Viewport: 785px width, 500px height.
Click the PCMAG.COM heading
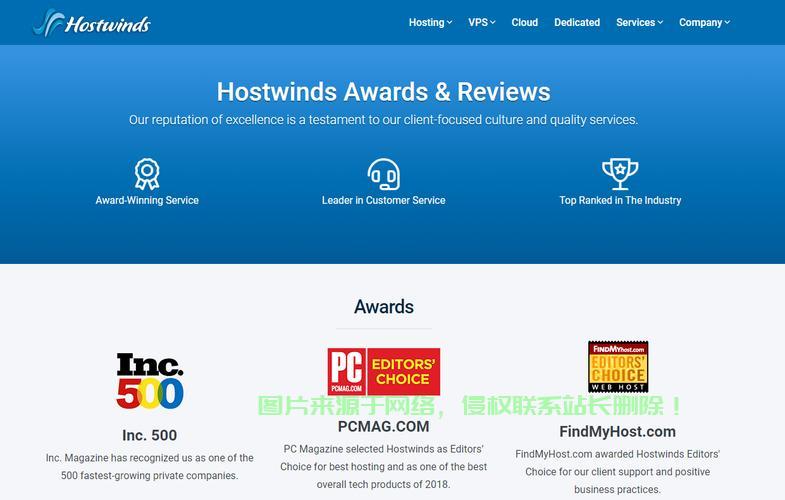(x=383, y=426)
